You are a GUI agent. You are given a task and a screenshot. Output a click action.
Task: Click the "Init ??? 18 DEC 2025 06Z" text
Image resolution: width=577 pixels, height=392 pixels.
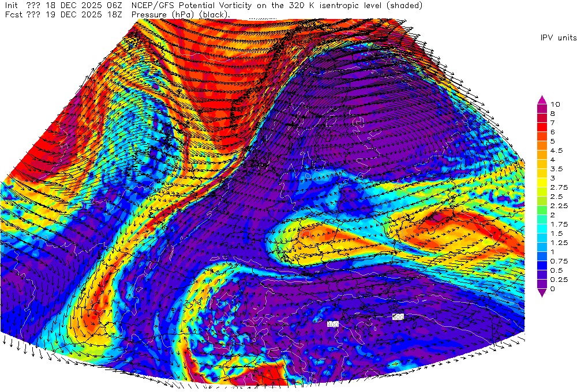pos(62,5)
